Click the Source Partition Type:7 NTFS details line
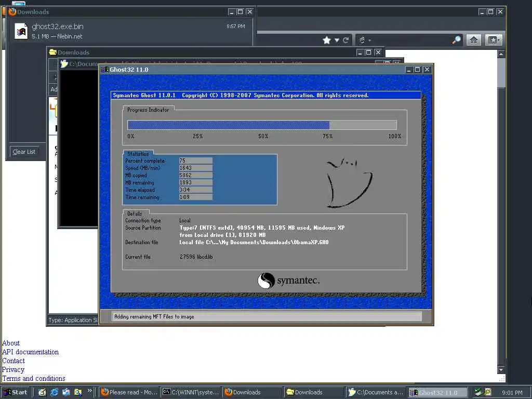 (262, 228)
